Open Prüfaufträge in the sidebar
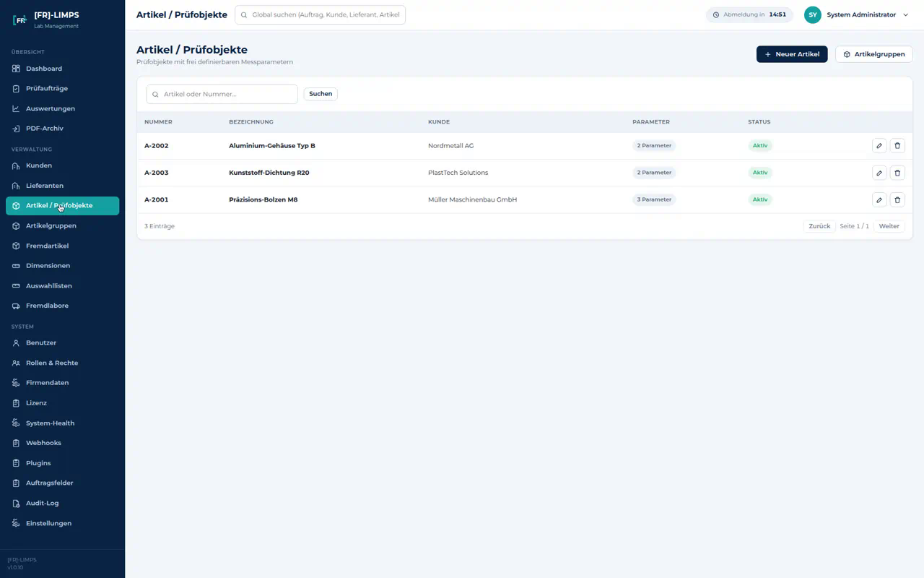 click(62, 88)
